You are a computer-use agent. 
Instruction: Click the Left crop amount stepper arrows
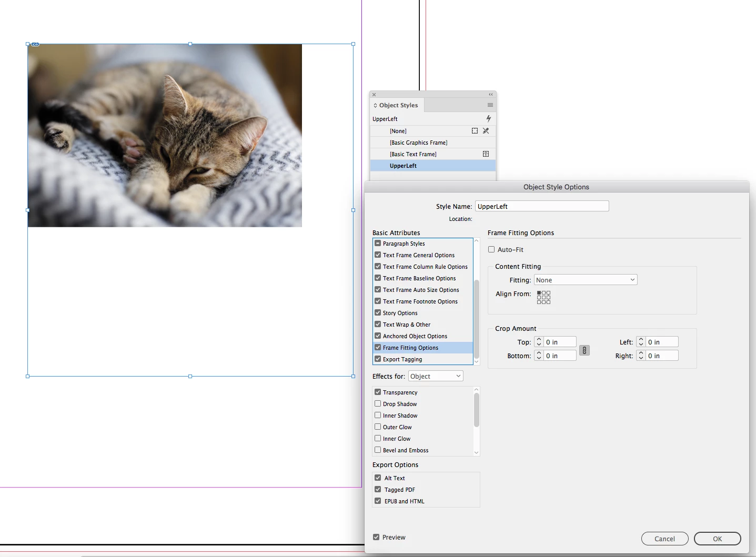tap(641, 342)
